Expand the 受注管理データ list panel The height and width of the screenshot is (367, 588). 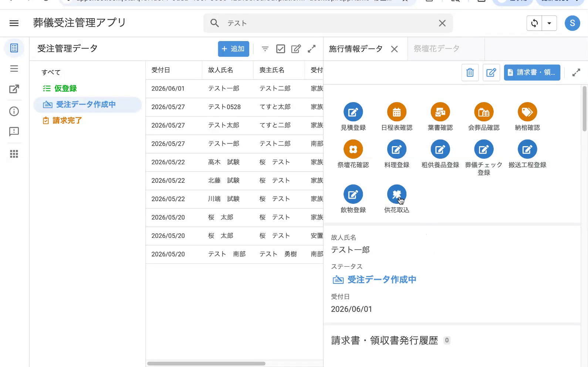(312, 49)
